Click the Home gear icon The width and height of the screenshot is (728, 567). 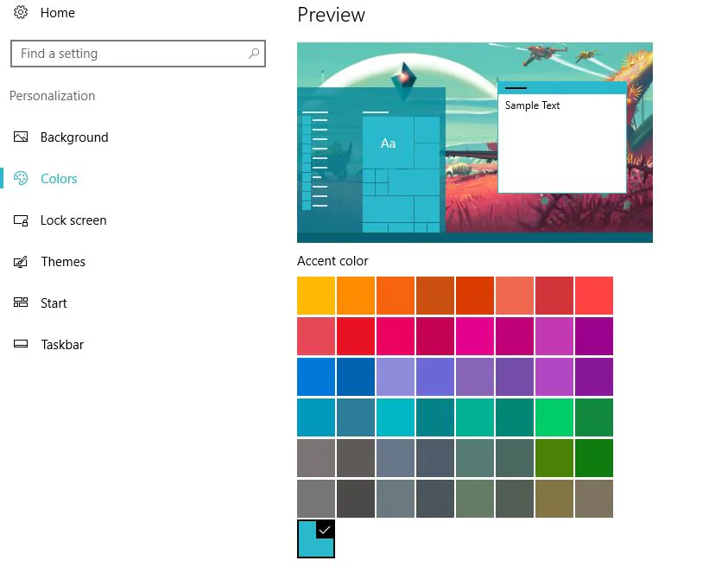coord(21,12)
